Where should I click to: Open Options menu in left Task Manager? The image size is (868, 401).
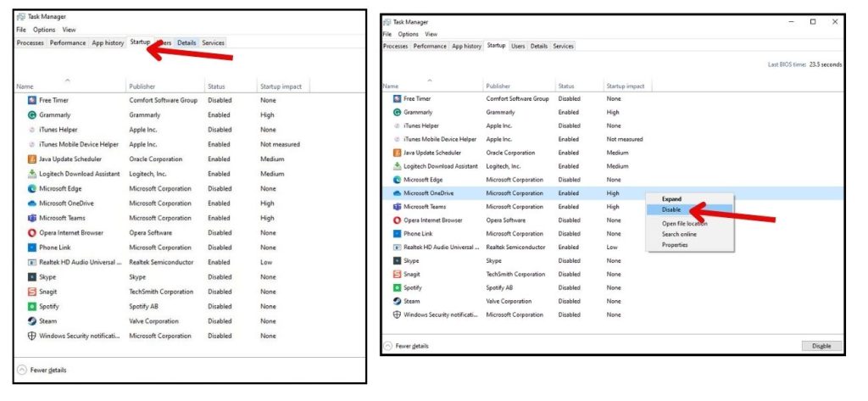(x=44, y=30)
